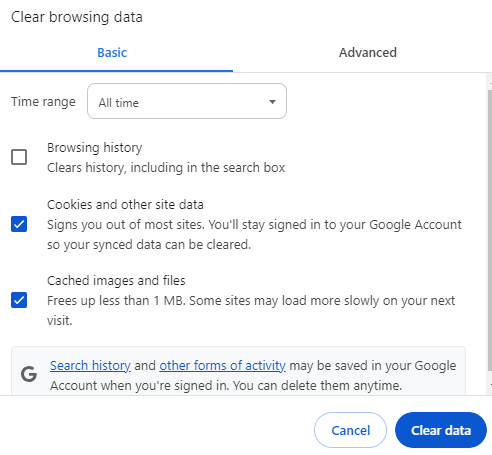Open the All time range dropdown

click(187, 101)
